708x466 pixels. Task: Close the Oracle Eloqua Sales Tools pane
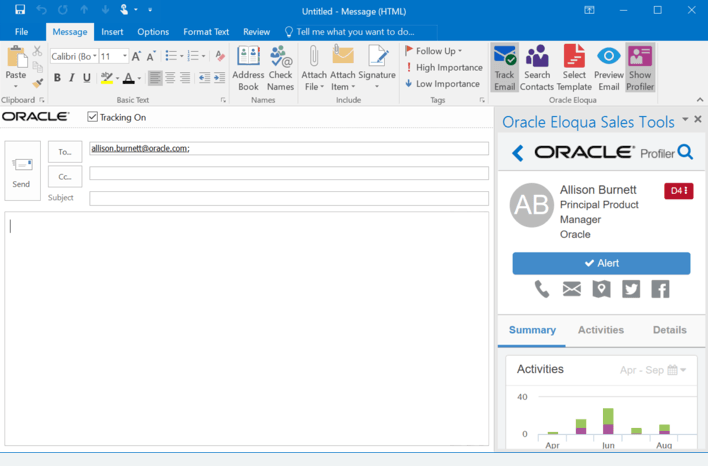click(698, 119)
